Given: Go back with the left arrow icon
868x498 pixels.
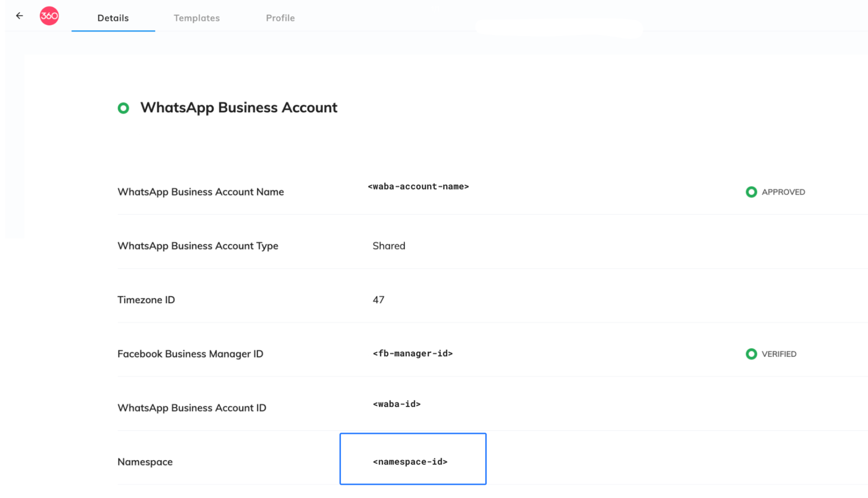Looking at the screenshot, I should [x=20, y=16].
